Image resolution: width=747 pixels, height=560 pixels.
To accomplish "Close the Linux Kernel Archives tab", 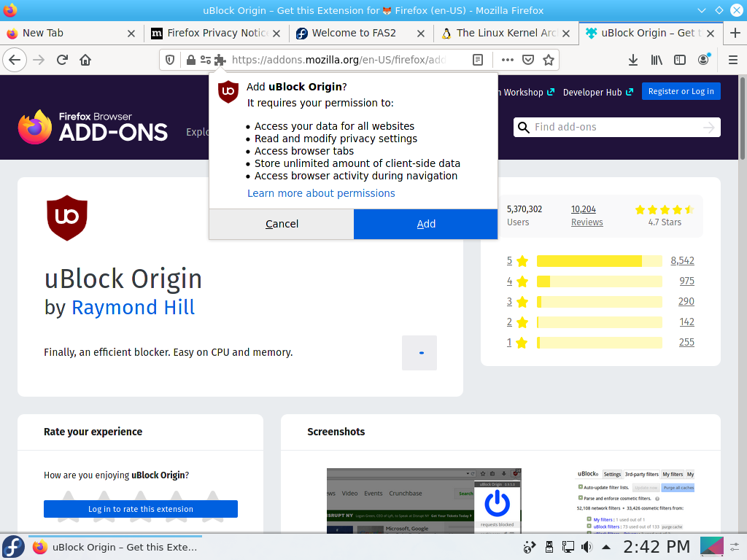I will click(566, 34).
